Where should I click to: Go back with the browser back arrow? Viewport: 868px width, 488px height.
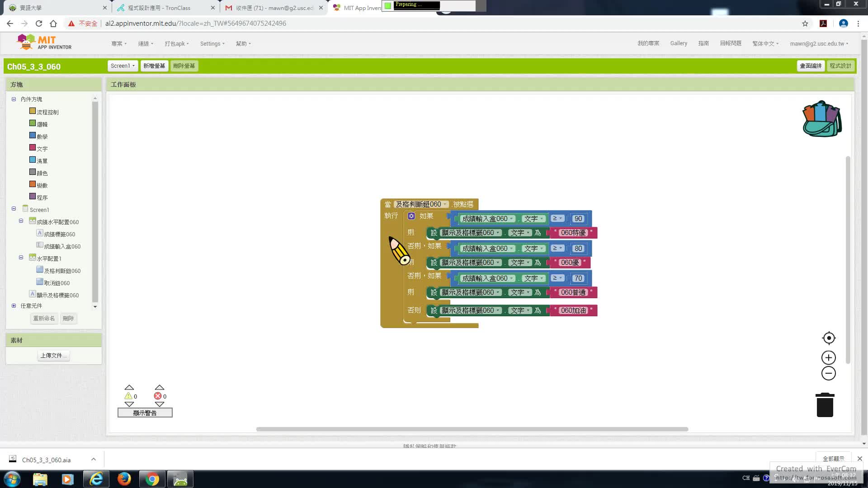[10, 23]
